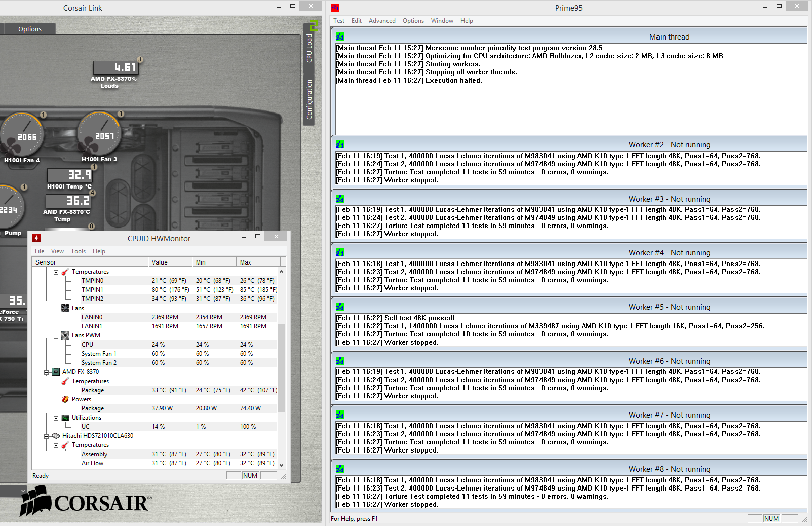Click the Worker #7 window icon
Image resolution: width=812 pixels, height=526 pixels.
pos(340,415)
